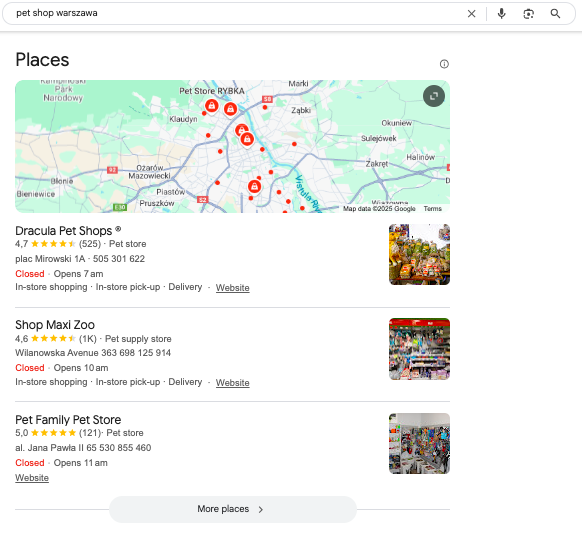This screenshot has height=542, width=582.
Task: Open search by image camera icon
Action: [529, 14]
